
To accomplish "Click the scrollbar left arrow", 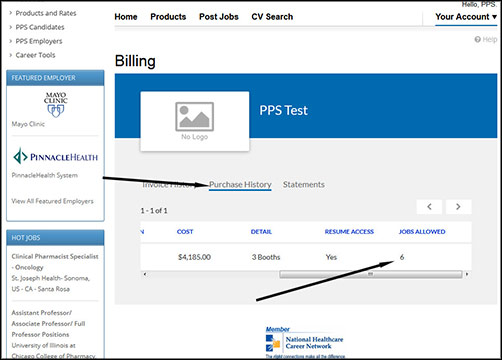I will coord(145,274).
